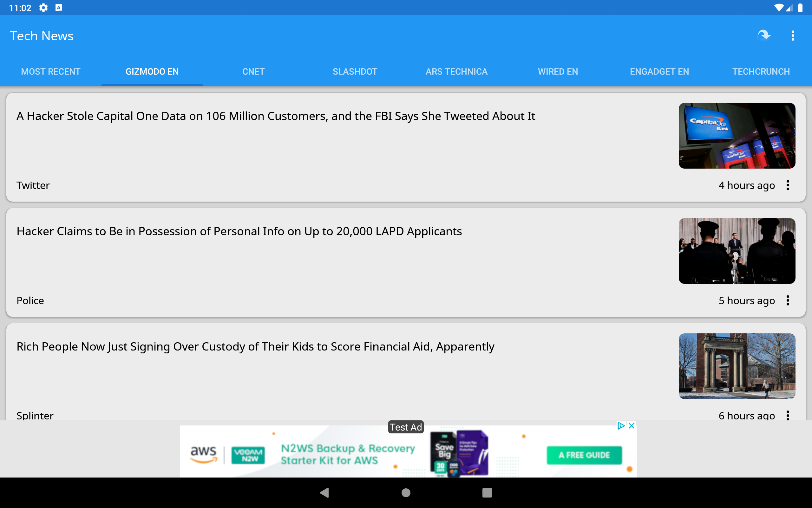This screenshot has height=508, width=812.
Task: Close the ad with the X icon
Action: click(x=632, y=426)
